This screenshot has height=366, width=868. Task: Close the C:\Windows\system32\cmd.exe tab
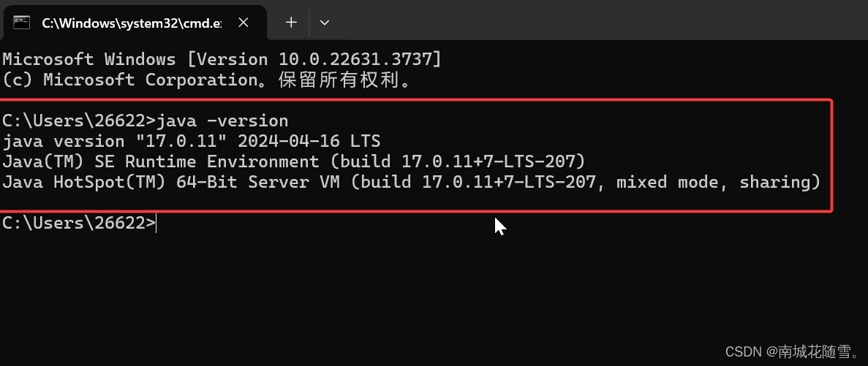click(243, 23)
